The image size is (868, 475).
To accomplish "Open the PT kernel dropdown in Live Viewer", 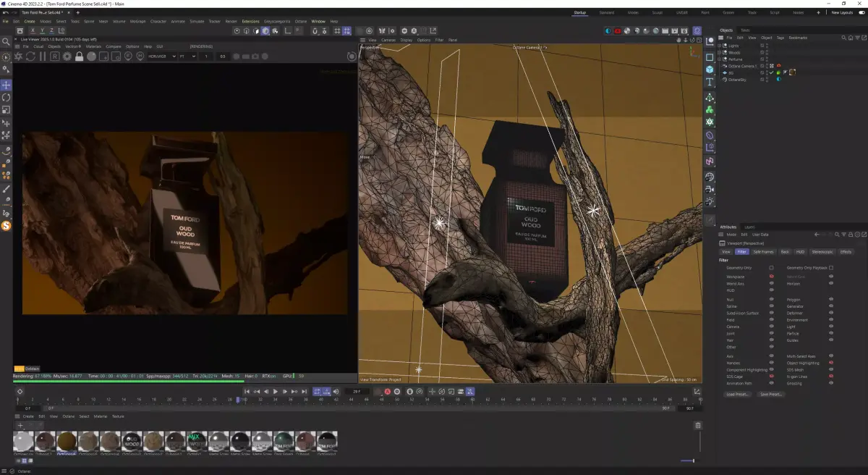I will click(x=187, y=56).
